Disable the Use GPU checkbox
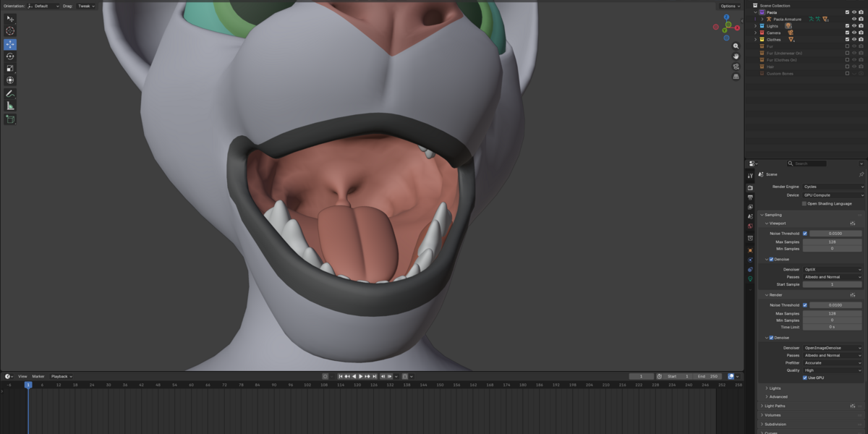The height and width of the screenshot is (434, 868). [805, 378]
